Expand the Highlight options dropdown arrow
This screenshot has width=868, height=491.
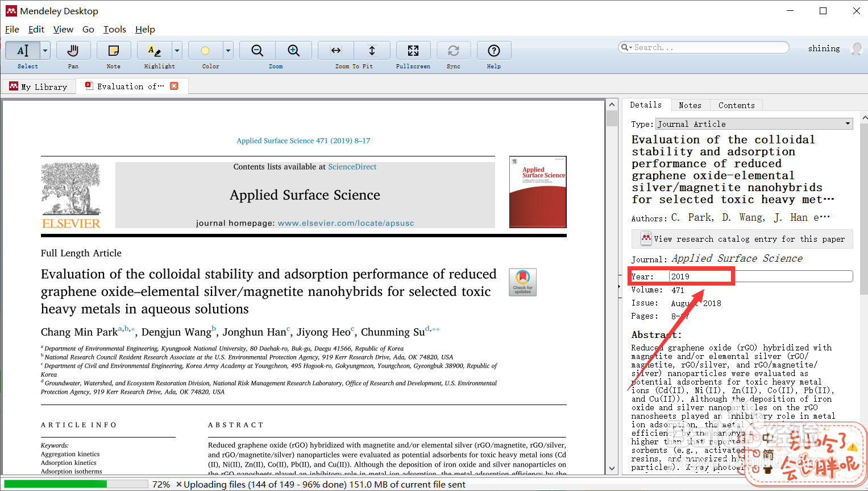click(x=177, y=51)
